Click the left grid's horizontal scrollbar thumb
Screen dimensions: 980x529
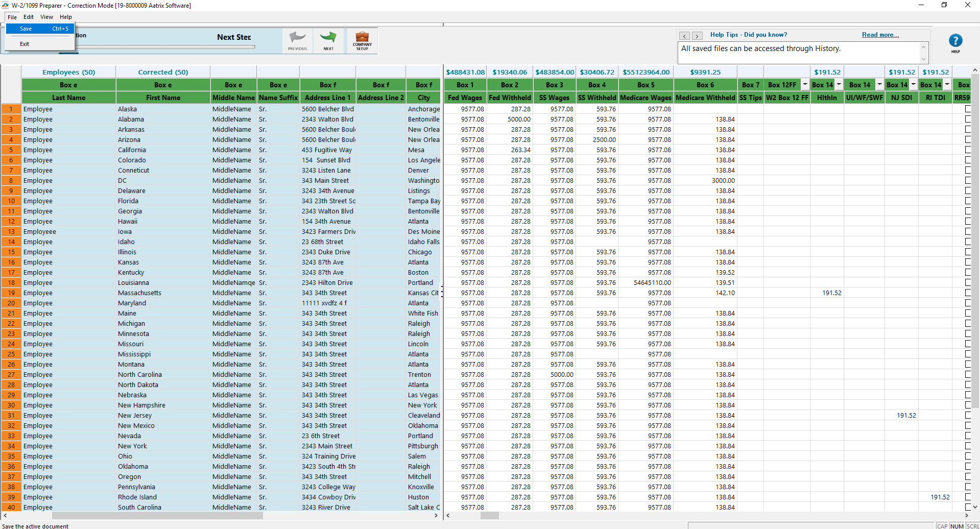tap(157, 516)
